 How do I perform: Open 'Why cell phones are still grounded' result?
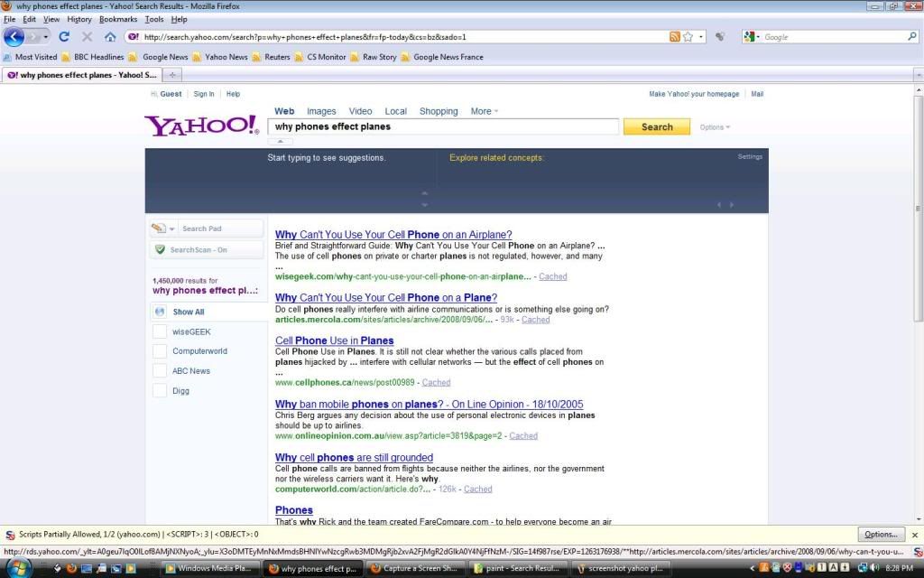click(x=354, y=458)
